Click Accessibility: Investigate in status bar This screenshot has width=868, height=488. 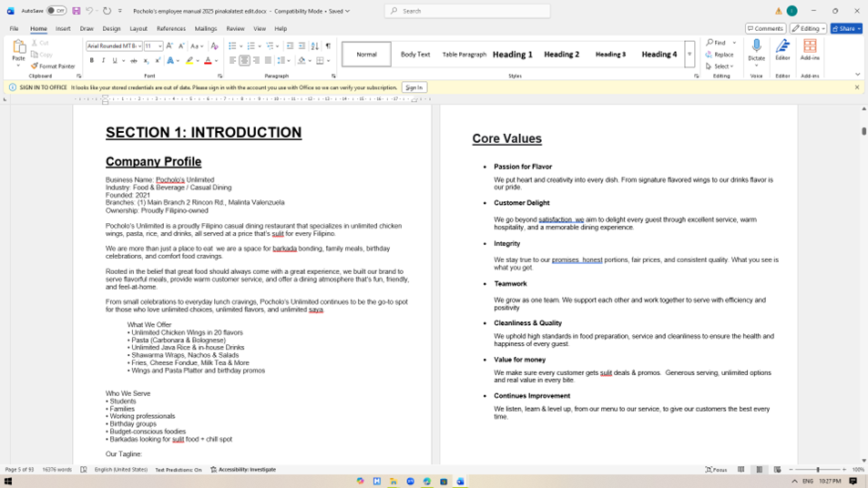243,470
